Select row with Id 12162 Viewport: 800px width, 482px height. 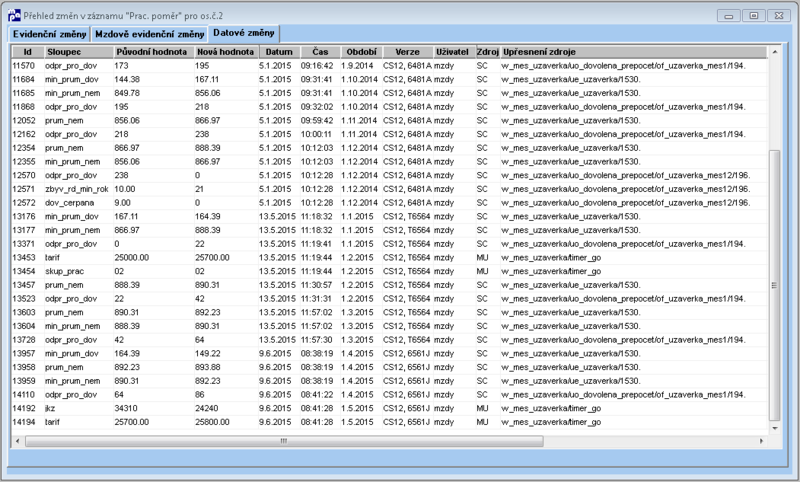[x=389, y=134]
